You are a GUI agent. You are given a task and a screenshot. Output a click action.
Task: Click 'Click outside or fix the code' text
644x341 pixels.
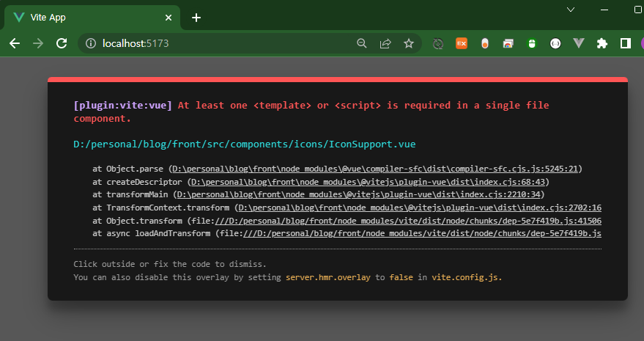(x=170, y=264)
